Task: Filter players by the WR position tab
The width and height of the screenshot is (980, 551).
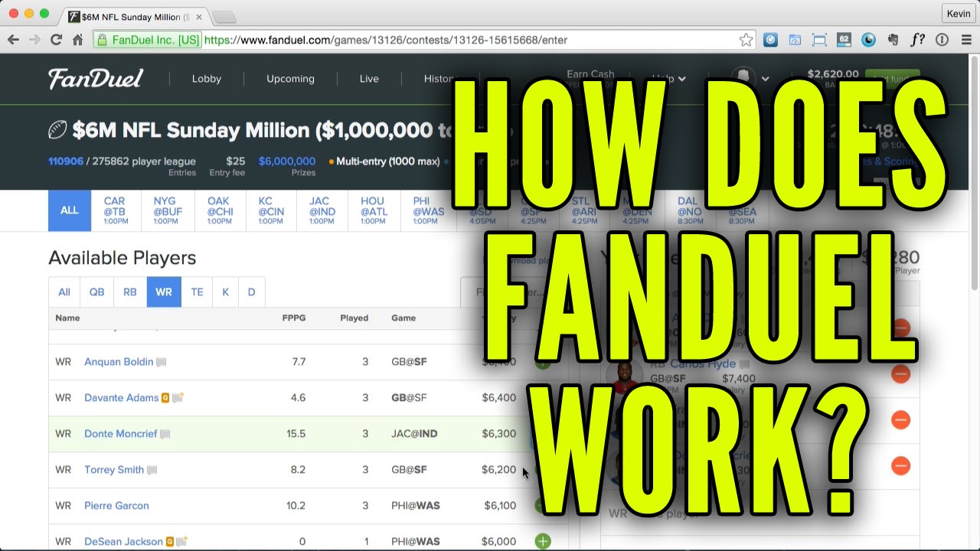Action: pos(164,292)
